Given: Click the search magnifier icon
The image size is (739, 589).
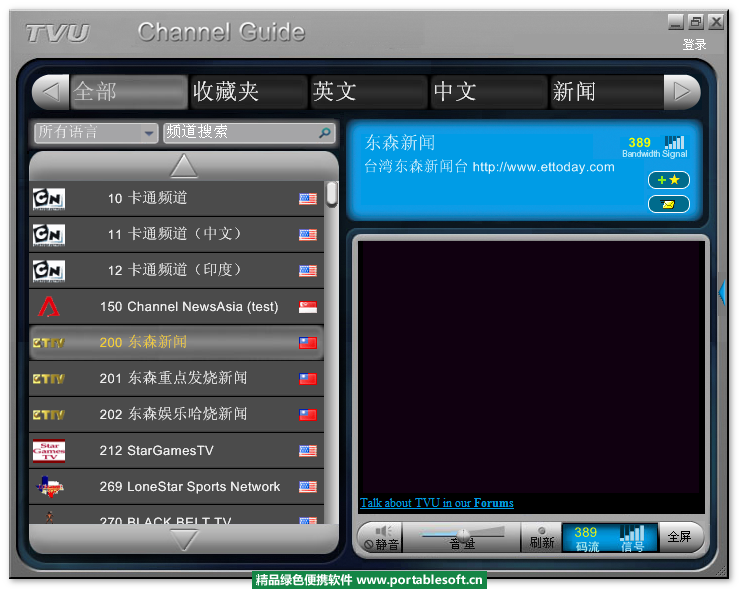Looking at the screenshot, I should (324, 132).
